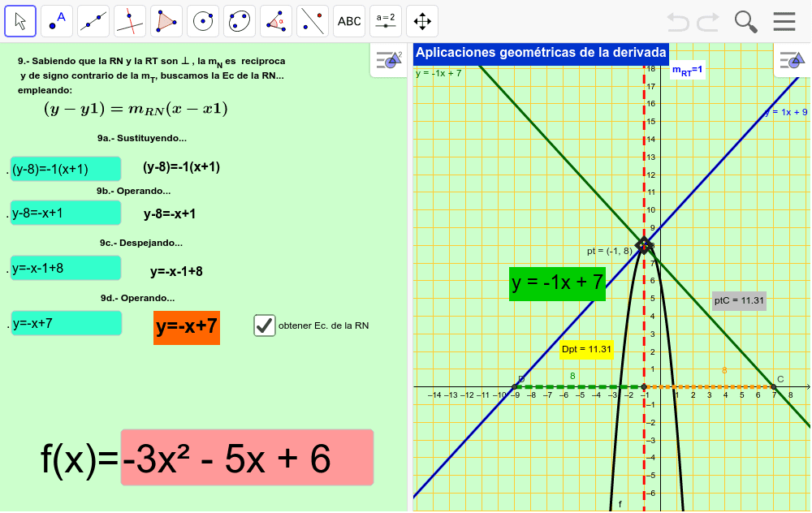Viewport: 812px width, 513px height.
Task: Select the Move Graphics View tool
Action: click(x=422, y=21)
